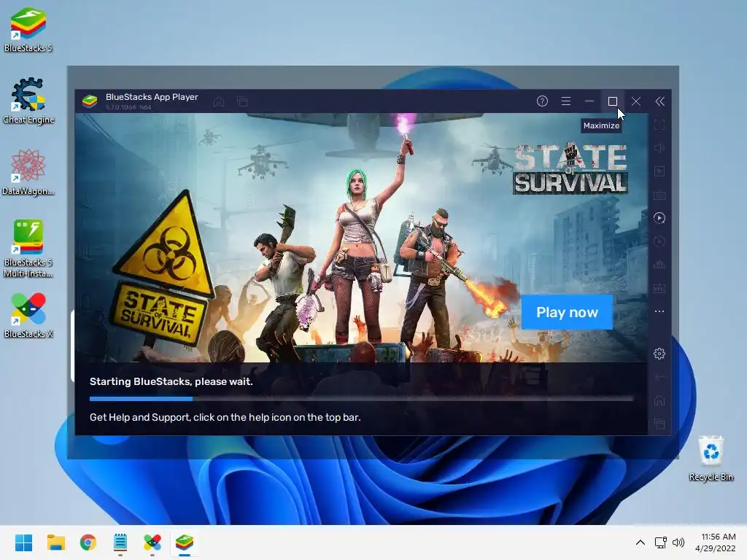Image resolution: width=747 pixels, height=560 pixels.
Task: Click the recent apps icon at sidebar bottom
Action: (x=659, y=424)
